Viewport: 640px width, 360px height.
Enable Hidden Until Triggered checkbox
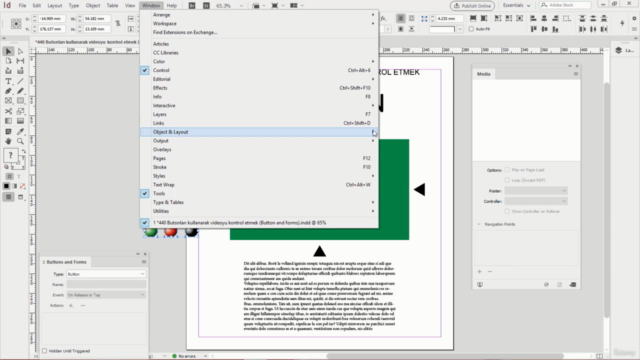pyautogui.click(x=44, y=351)
